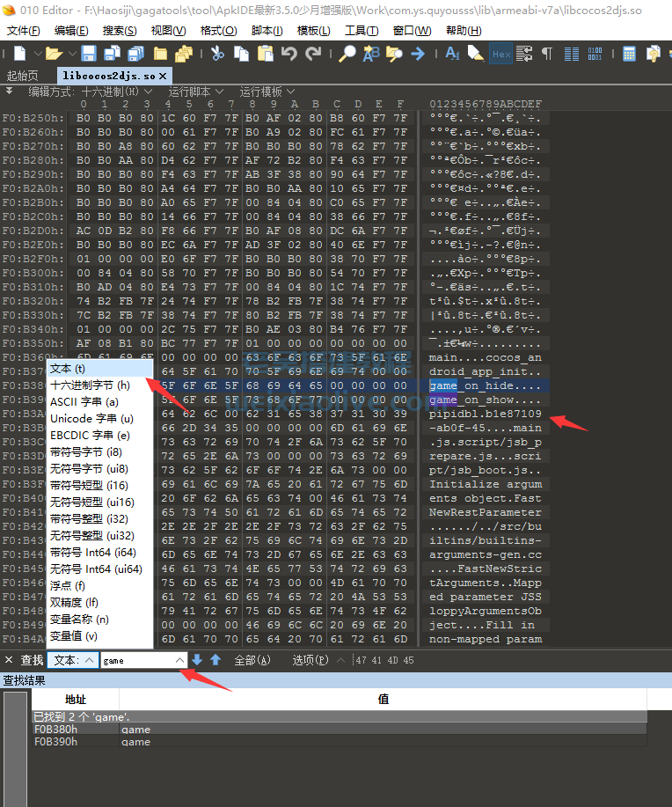Open the calculator tool icon
The height and width of the screenshot is (807, 672).
pyautogui.click(x=630, y=54)
